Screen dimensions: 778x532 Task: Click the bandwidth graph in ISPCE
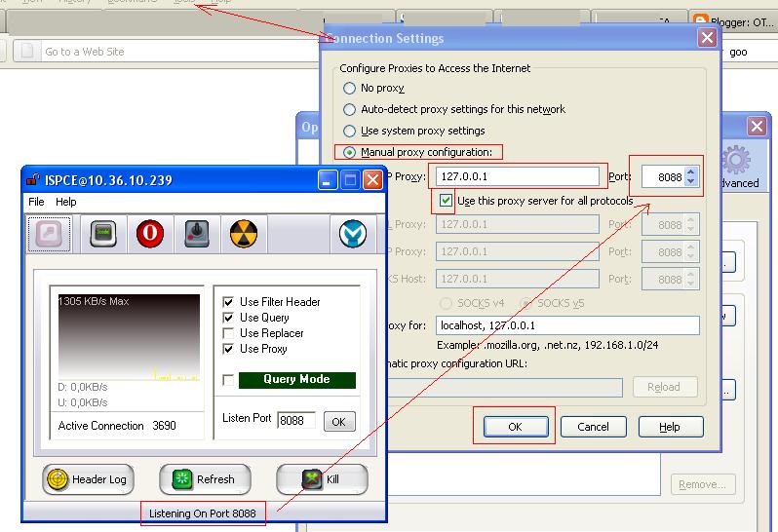click(x=129, y=337)
